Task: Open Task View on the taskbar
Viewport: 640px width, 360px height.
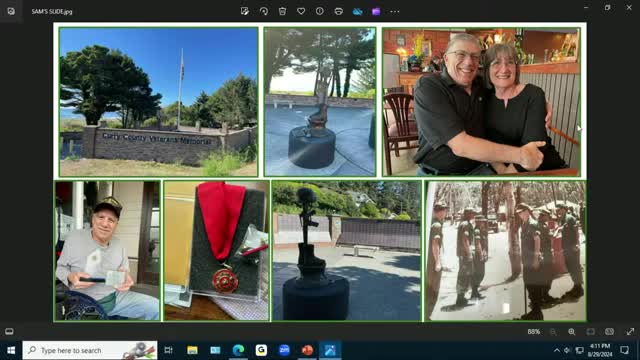Action: [x=168, y=350]
